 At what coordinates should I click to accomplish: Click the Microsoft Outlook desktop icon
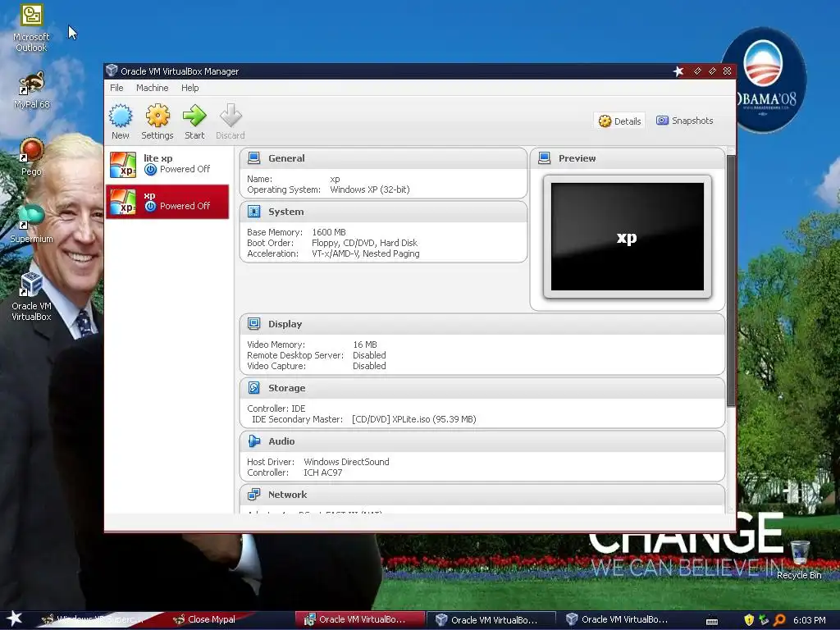point(31,28)
